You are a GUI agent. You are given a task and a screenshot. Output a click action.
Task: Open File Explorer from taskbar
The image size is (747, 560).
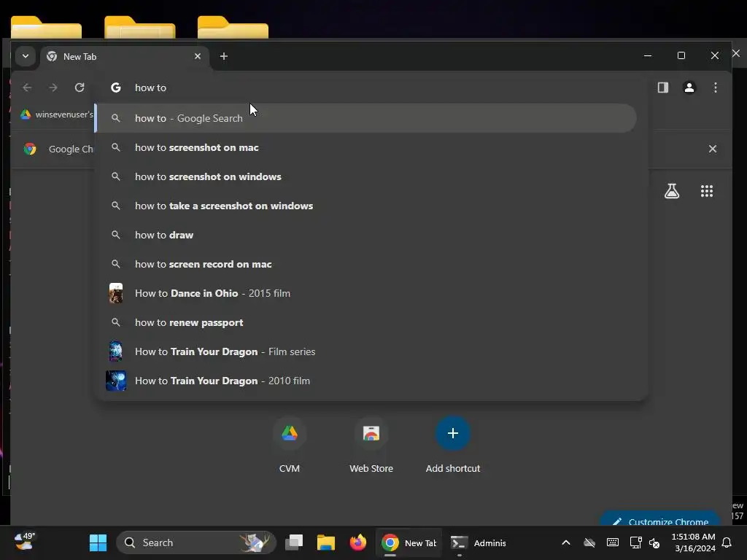pyautogui.click(x=326, y=542)
